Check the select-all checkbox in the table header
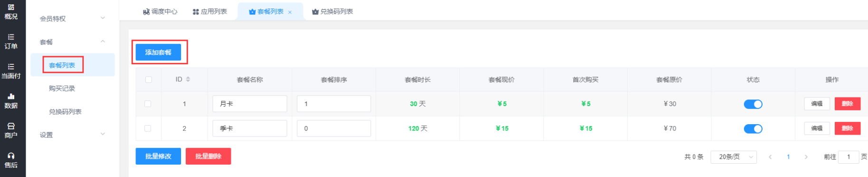This screenshot has width=868, height=177. pyautogui.click(x=149, y=79)
